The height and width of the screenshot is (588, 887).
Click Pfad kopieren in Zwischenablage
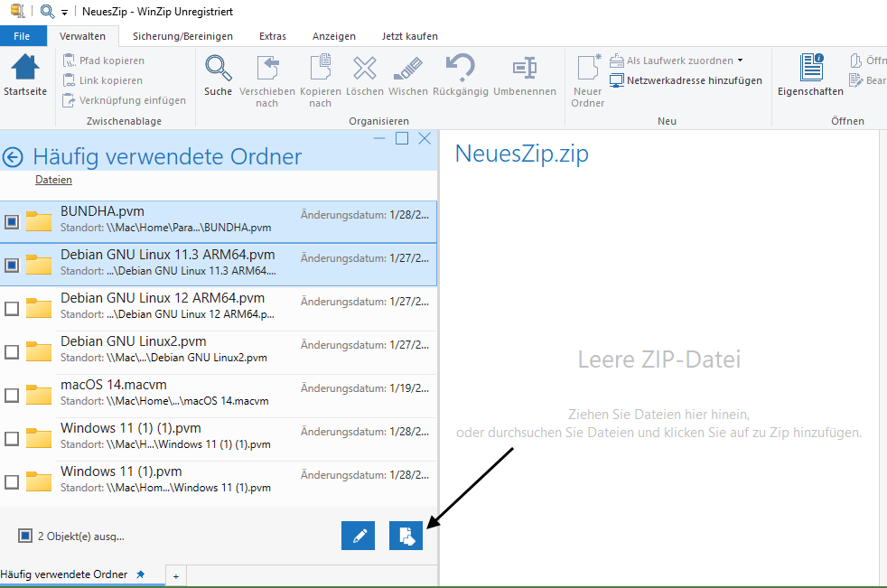coord(104,61)
